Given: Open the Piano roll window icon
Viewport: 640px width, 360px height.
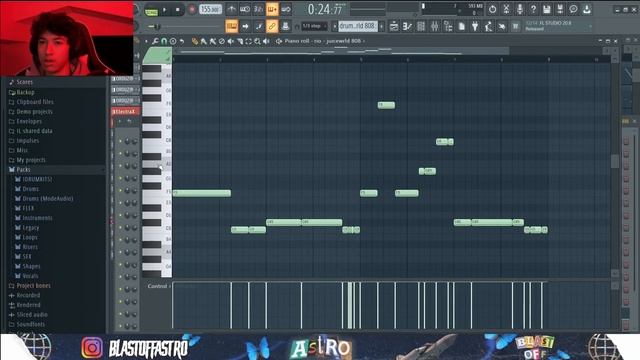Looking at the screenshot, I should tap(407, 27).
